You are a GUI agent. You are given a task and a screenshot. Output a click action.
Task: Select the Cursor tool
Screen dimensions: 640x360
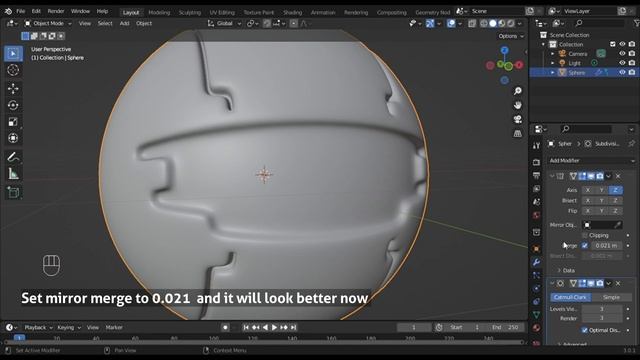tap(13, 70)
